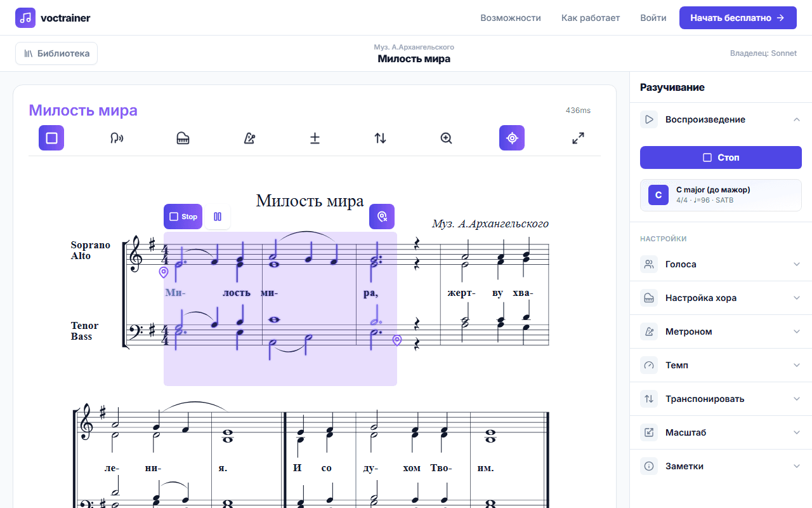Expand the Темп section chevron

(x=797, y=365)
